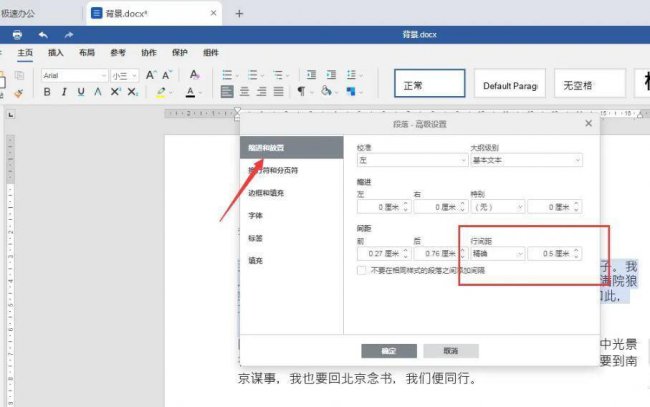Apply the 无空格 paragraph style
Viewport: 650px width, 407px height.
(x=590, y=84)
